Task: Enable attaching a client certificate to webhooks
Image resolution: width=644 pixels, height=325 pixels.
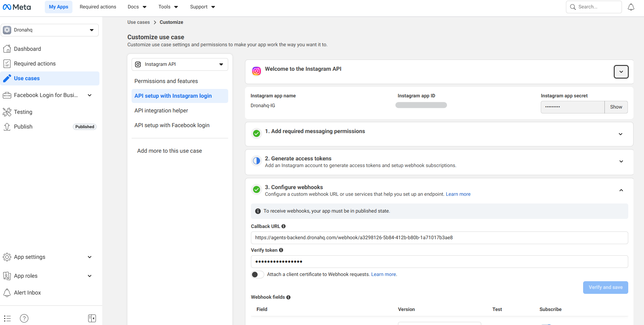Action: (257, 274)
